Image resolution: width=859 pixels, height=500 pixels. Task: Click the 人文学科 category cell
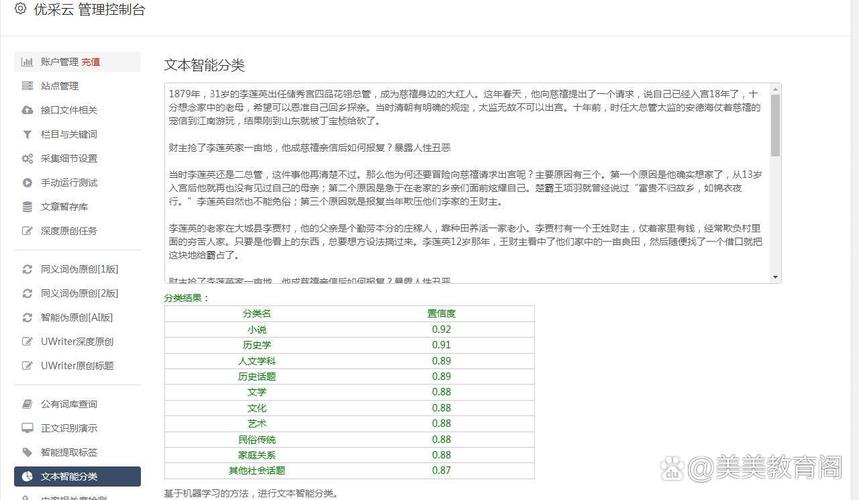[x=257, y=361]
